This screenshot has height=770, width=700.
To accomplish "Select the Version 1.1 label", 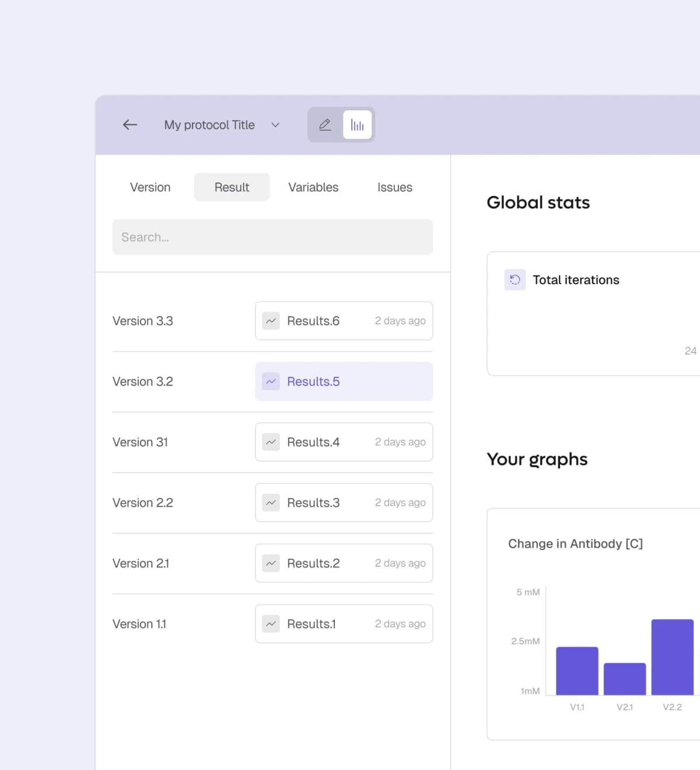I will point(139,624).
